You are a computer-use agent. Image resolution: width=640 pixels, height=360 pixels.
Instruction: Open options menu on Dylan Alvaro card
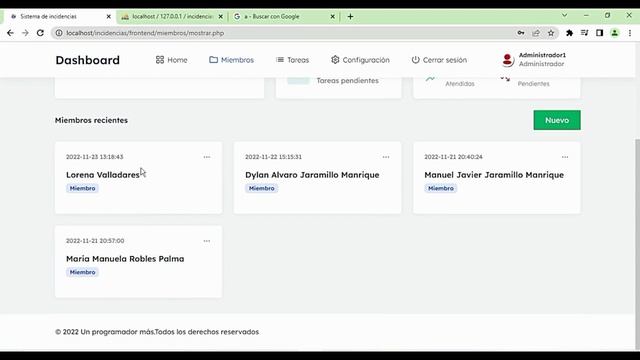386,157
